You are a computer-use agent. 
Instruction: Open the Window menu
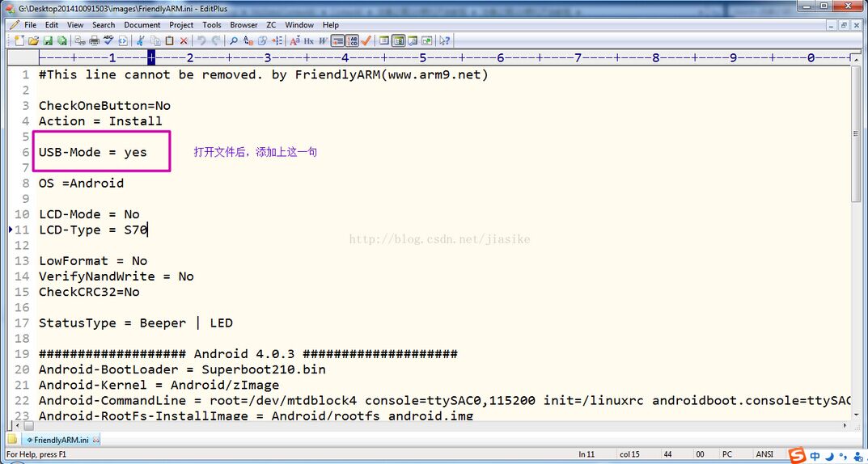[x=299, y=25]
